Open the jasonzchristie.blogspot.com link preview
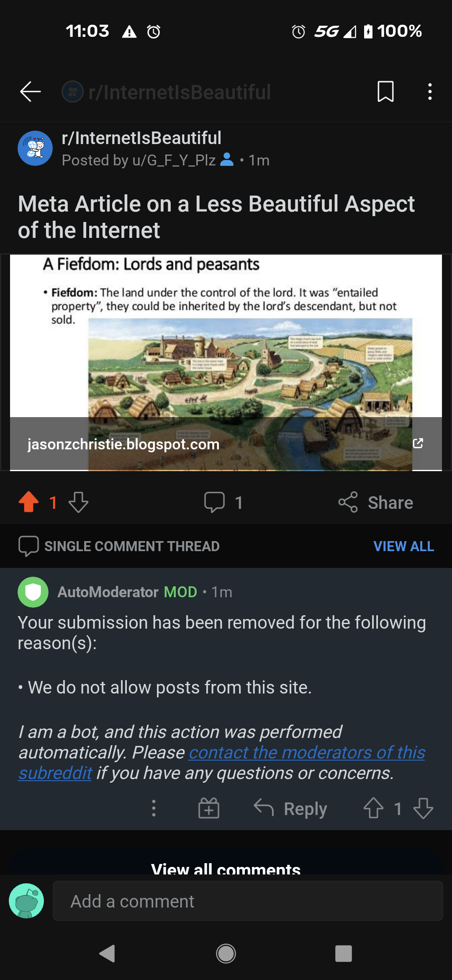This screenshot has width=452, height=980. coord(123,444)
